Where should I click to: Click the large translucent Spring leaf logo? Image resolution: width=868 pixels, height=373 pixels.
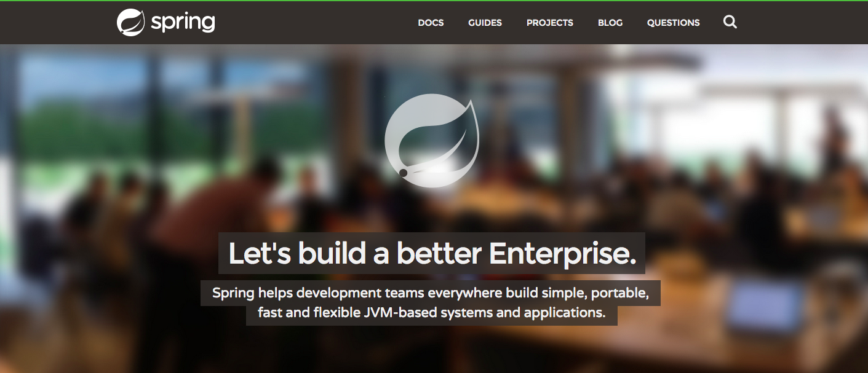tap(432, 140)
